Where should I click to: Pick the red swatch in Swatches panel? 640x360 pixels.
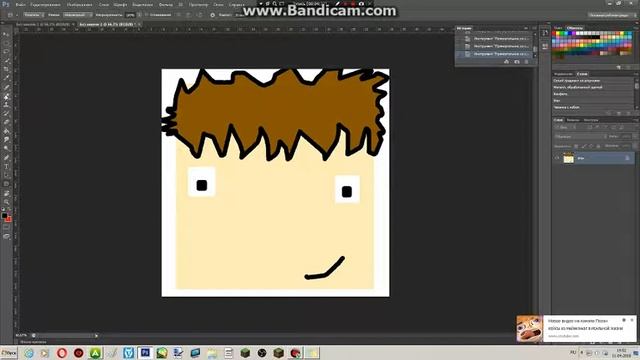click(555, 34)
